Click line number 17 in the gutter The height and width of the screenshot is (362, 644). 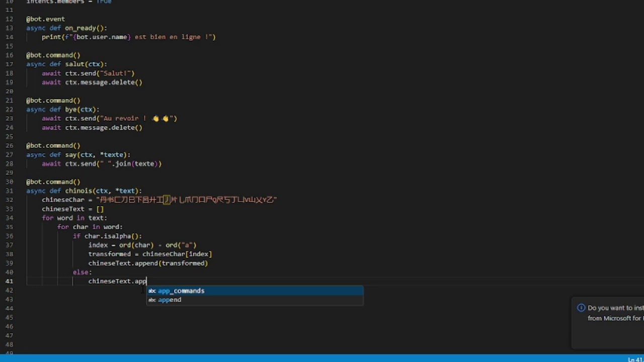click(x=9, y=64)
